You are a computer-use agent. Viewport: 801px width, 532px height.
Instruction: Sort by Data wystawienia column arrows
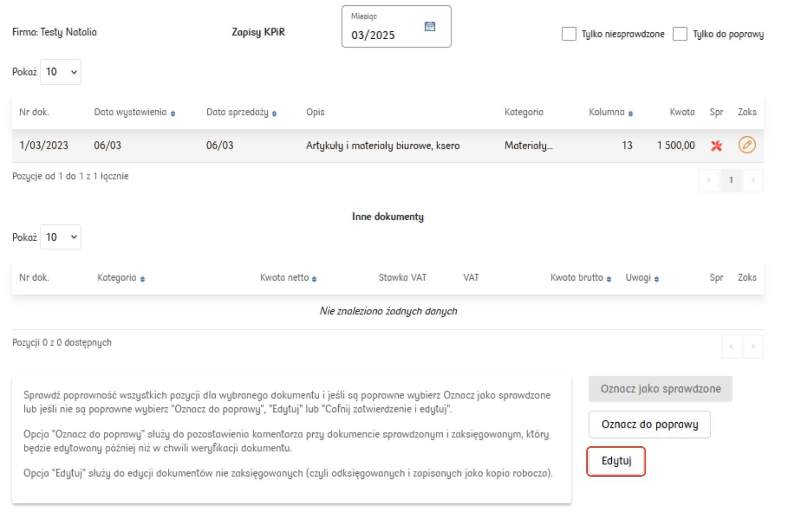point(173,113)
